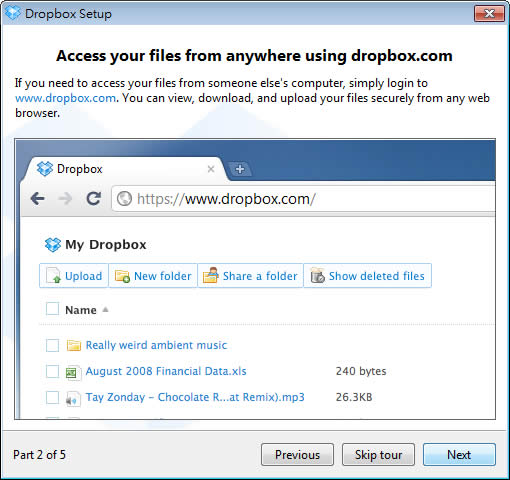The image size is (510, 480).
Task: Open August 2008 Financial Data.xls
Action: [x=166, y=371]
